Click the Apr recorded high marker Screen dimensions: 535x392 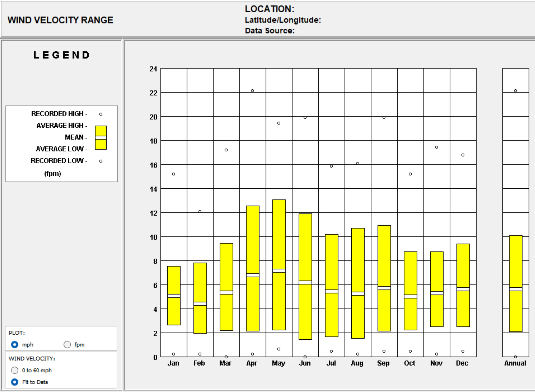pos(253,91)
